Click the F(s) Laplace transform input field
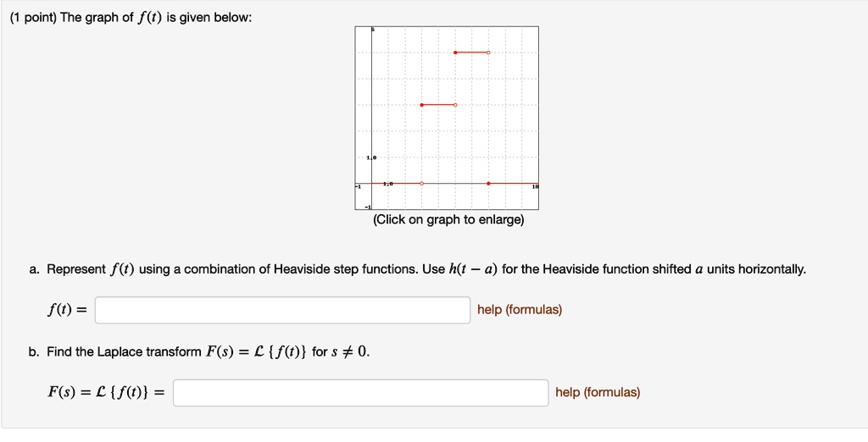Screen dimensions: 868x442 (360, 393)
